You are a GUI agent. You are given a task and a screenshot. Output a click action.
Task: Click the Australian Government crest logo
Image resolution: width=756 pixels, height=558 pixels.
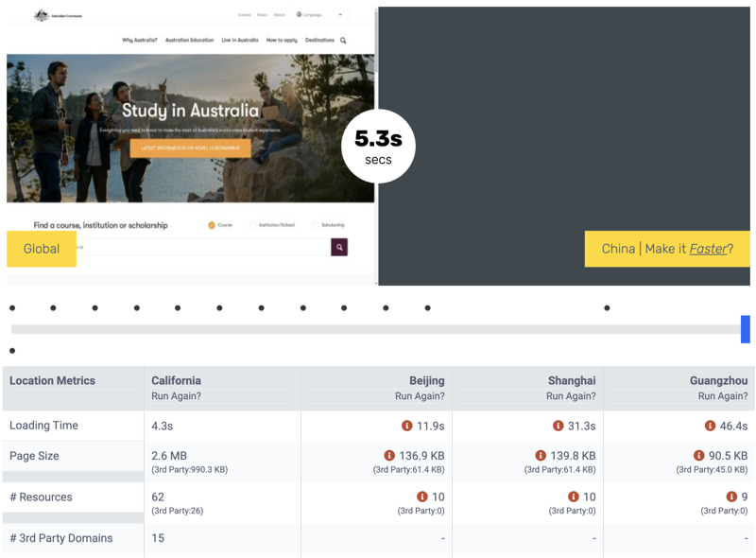tap(42, 15)
